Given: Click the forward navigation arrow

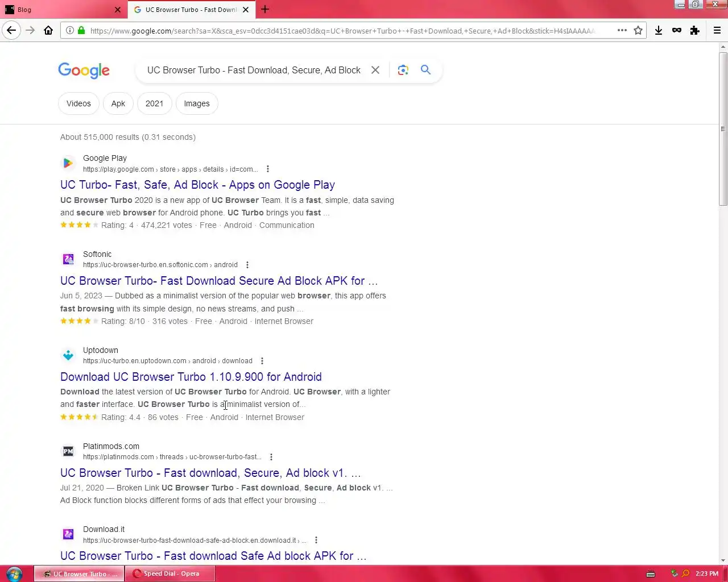Looking at the screenshot, I should [x=30, y=31].
